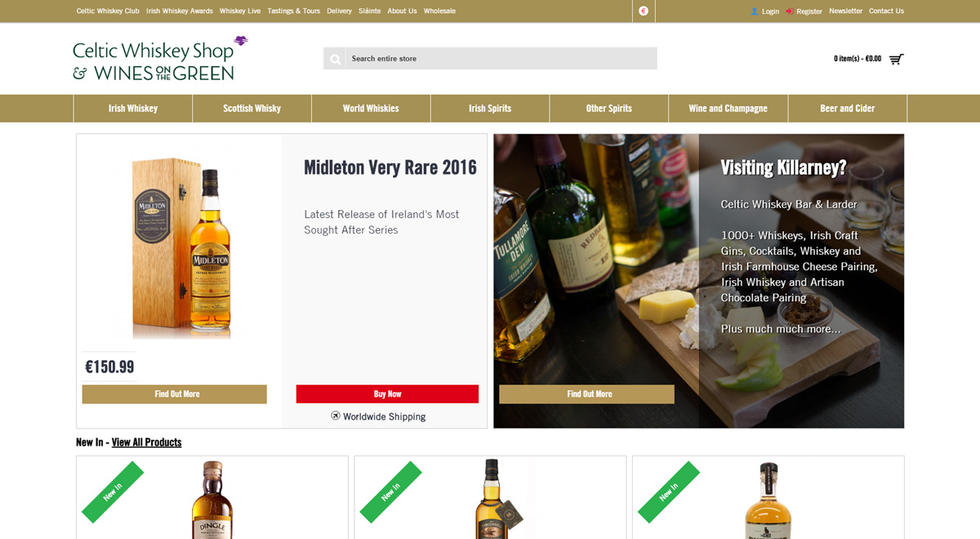Visit the Whiskey Live link
980x539 pixels.
click(240, 11)
